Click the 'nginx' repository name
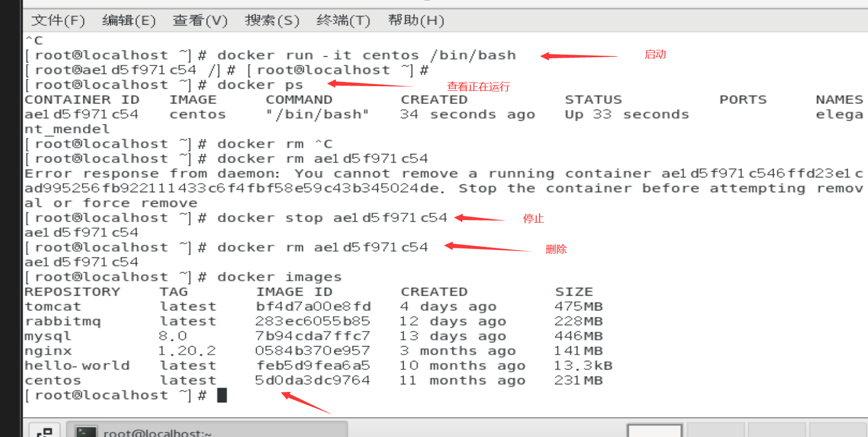 tap(48, 351)
